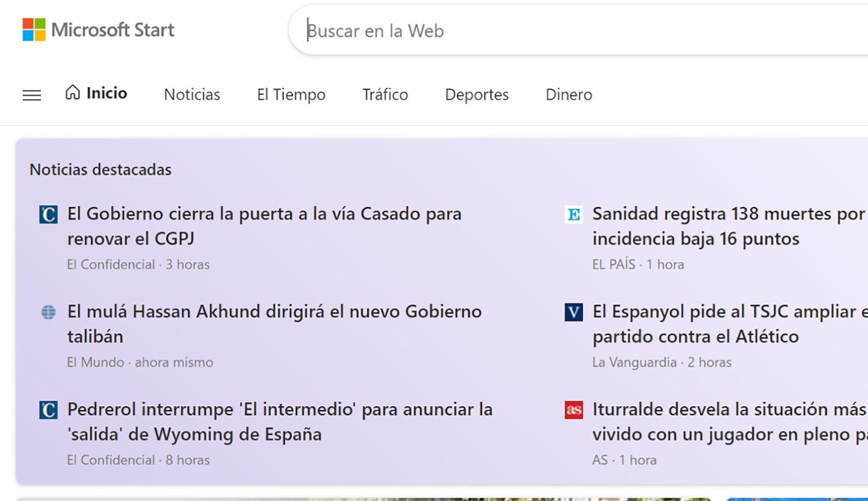Open the Dinero section
This screenshot has width=868, height=501.
click(x=568, y=95)
